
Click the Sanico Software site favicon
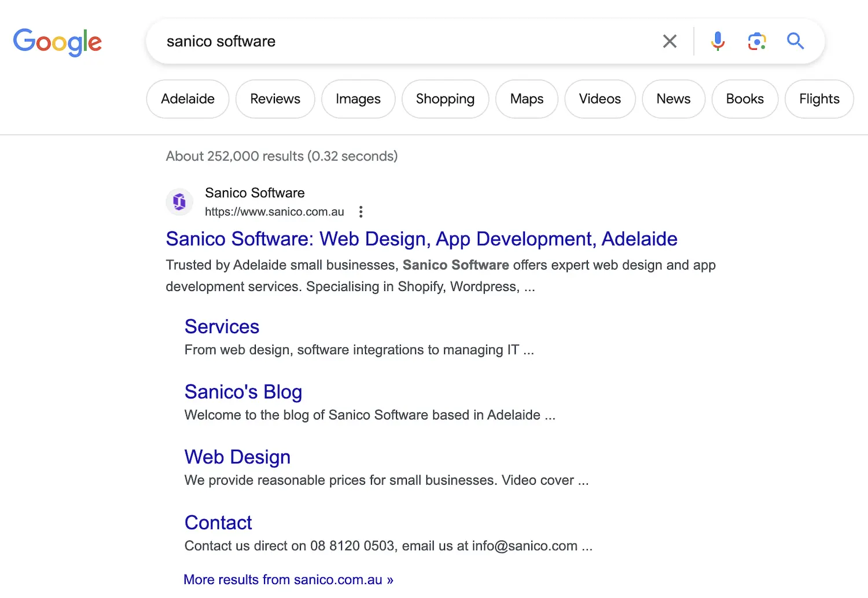pyautogui.click(x=179, y=202)
